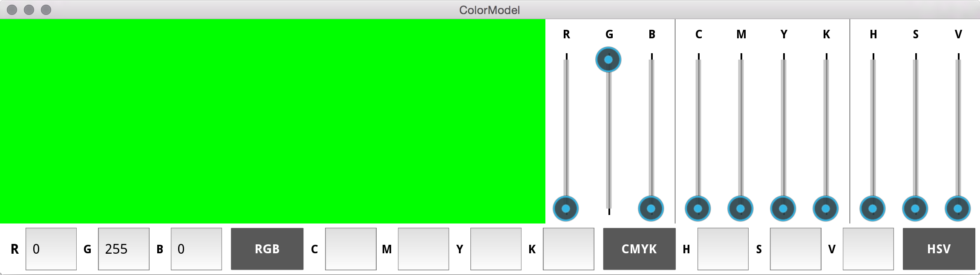Image resolution: width=980 pixels, height=275 pixels.
Task: Click the Saturation slider knob
Action: [x=915, y=209]
